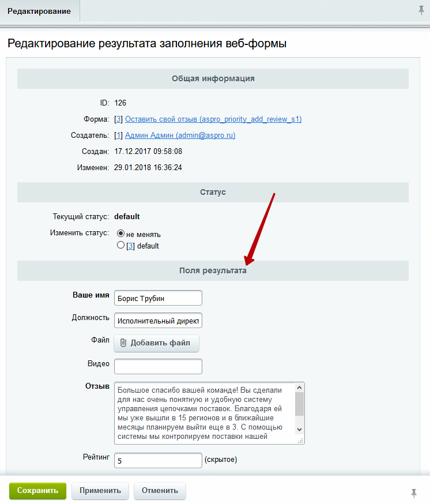Image resolution: width=430 pixels, height=504 pixels.
Task: Click the up arrow of the Отзыв scrollbar
Action: coord(299,388)
